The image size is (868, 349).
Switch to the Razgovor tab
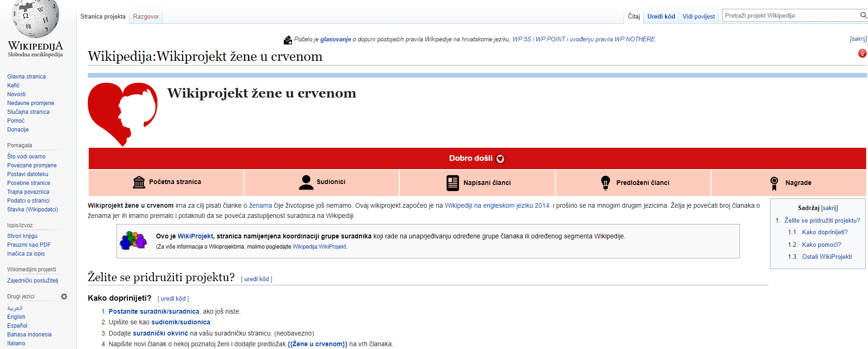tap(146, 16)
